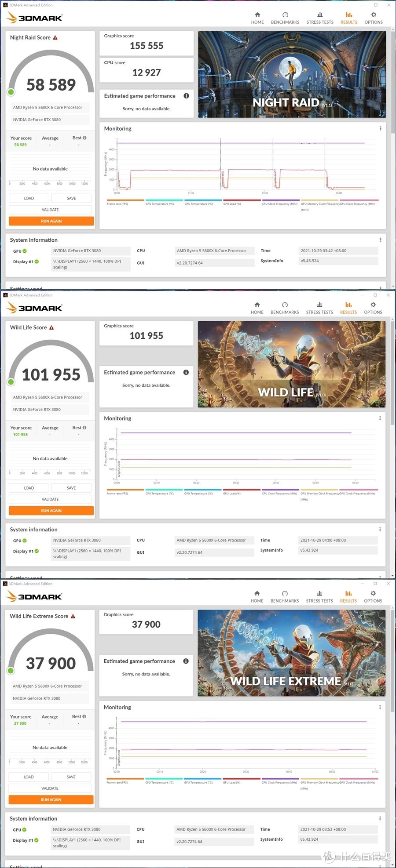The image size is (396, 868).
Task: Toggle the GPU Load (%) legend in Wild Life monitoring
Action: click(242, 490)
